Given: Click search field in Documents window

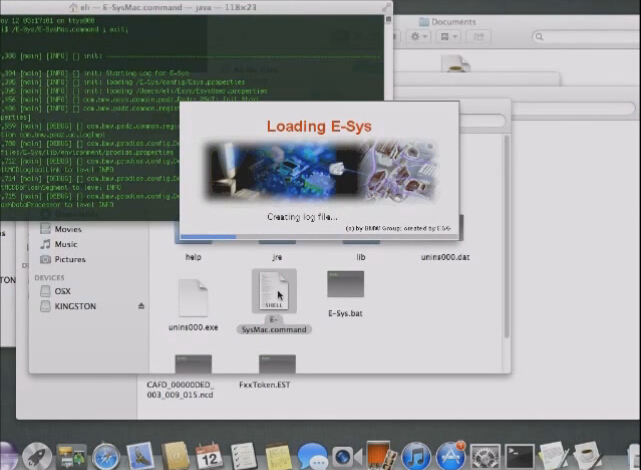Looking at the screenshot, I should (586, 37).
